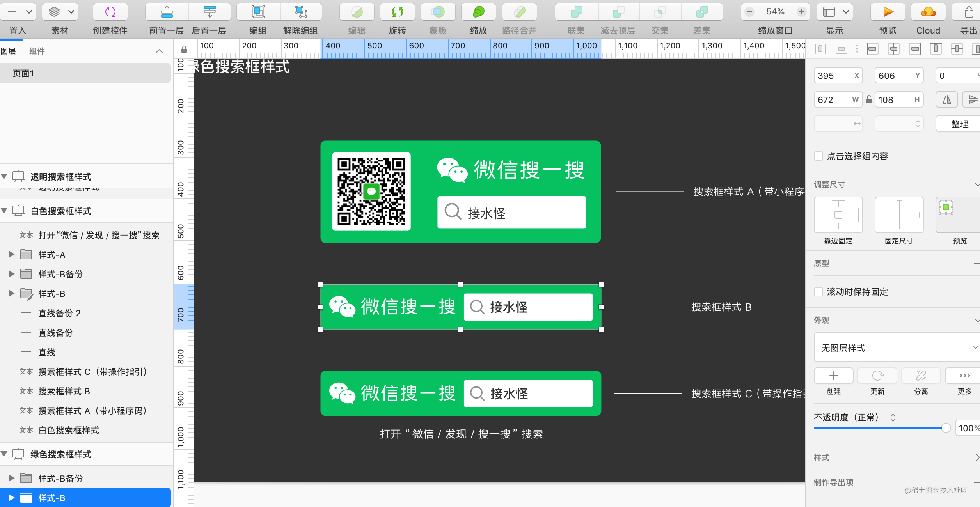Click the flip horizontal icon

[x=947, y=100]
